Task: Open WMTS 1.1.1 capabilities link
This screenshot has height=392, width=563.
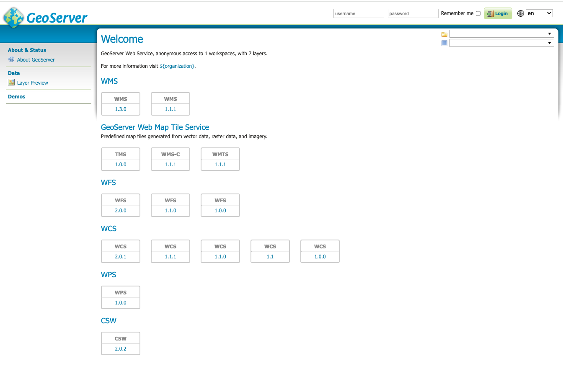Action: coord(220,165)
